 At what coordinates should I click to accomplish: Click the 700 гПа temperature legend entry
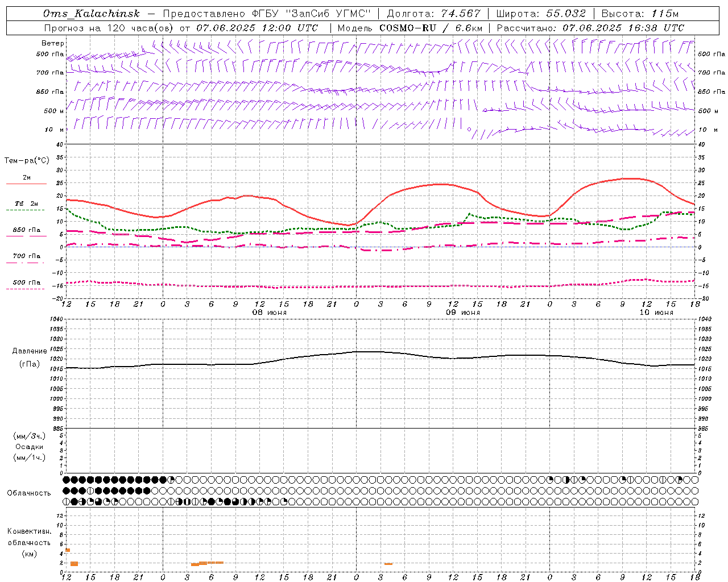[27, 256]
